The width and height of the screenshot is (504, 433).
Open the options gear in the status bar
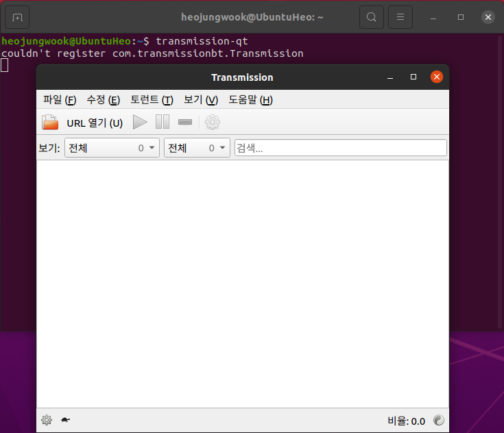(x=47, y=420)
